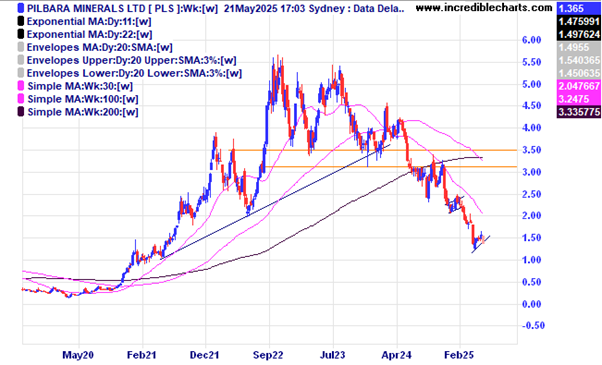
Task: Click the 3.335775 moving average value
Action: click(579, 112)
